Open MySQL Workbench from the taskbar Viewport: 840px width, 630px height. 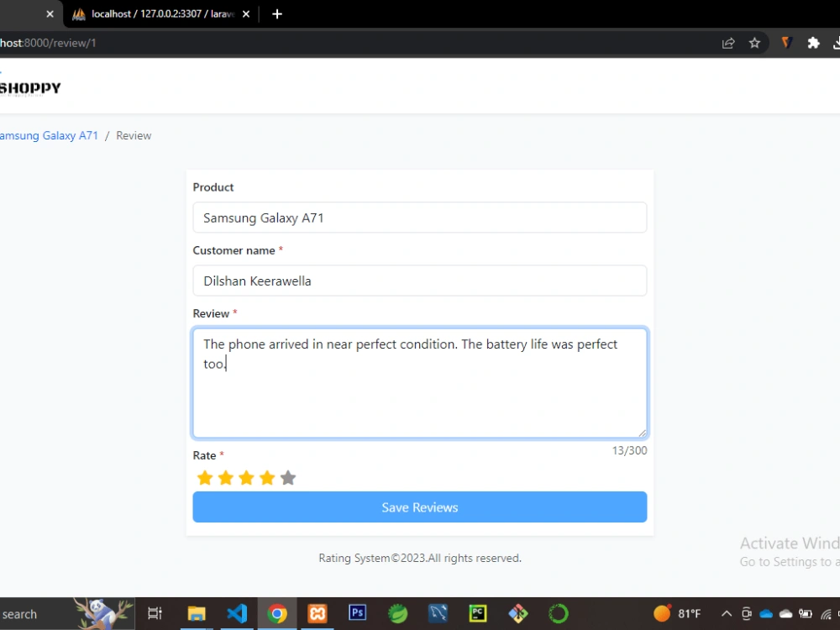point(438,613)
